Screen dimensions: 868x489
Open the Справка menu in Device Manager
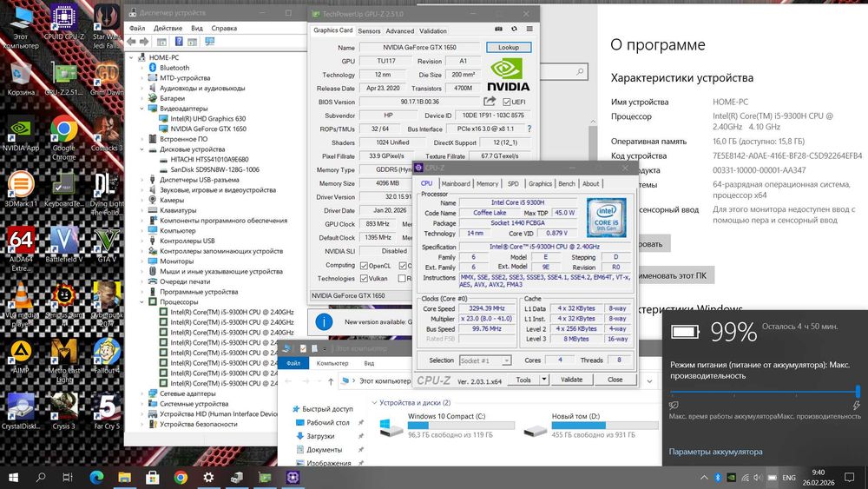pos(224,28)
